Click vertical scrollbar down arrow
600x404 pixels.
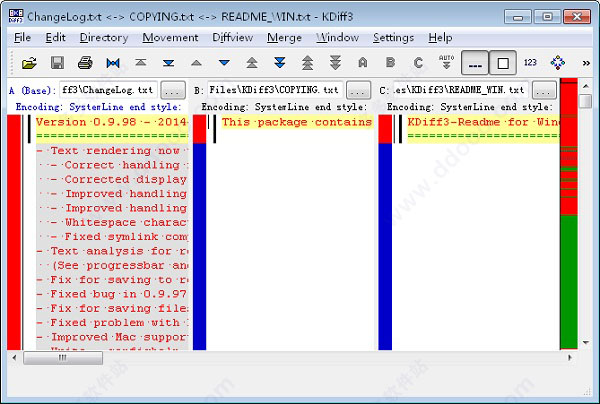(586, 342)
